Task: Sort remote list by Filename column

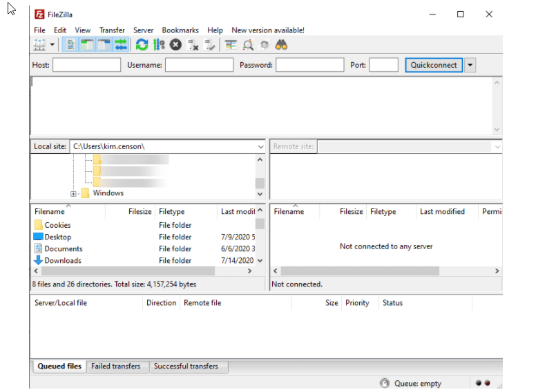Action: (x=295, y=211)
